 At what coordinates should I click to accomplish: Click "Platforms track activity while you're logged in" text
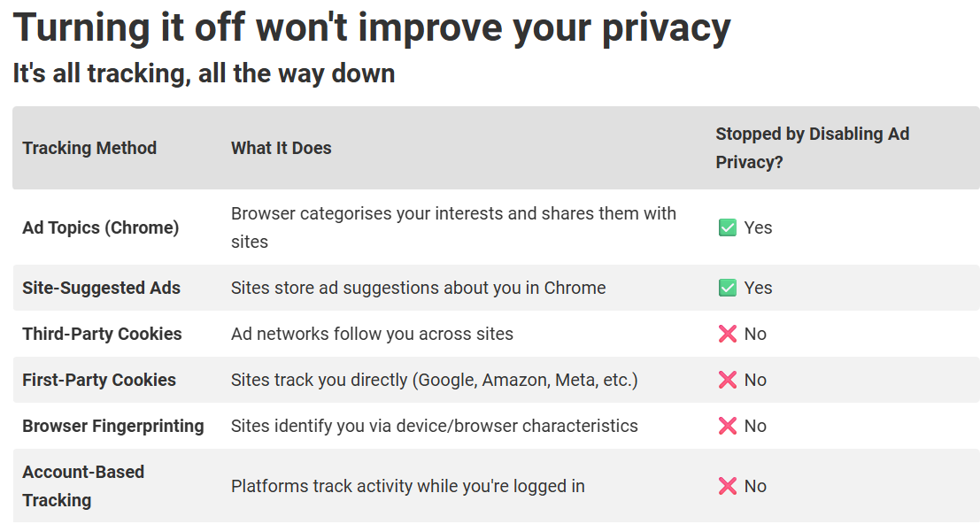pyautogui.click(x=407, y=486)
